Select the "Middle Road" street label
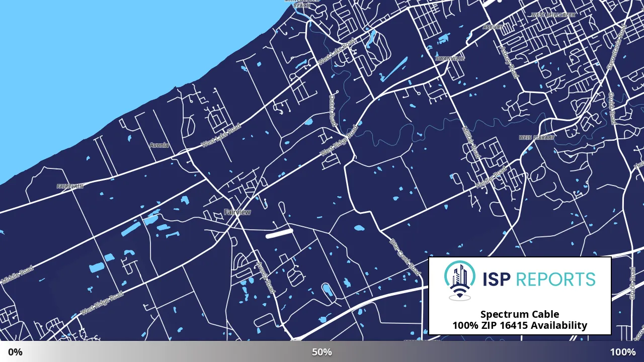Screen dimensions: 644x362 (17, 276)
